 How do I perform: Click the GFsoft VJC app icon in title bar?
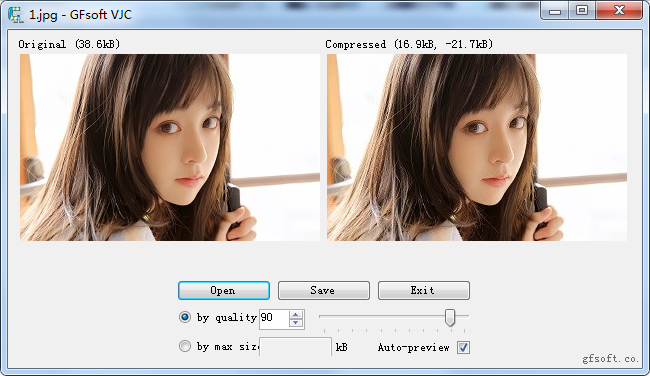point(16,15)
